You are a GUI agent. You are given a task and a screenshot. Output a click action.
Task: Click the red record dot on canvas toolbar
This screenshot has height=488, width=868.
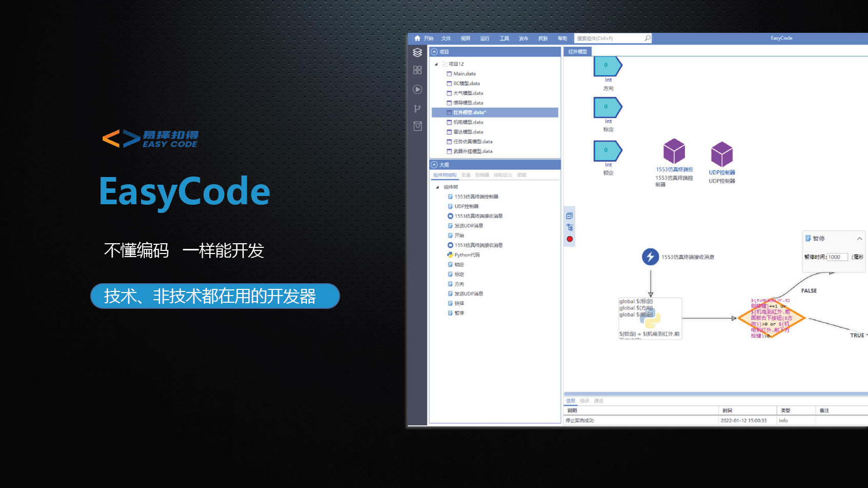(x=569, y=239)
